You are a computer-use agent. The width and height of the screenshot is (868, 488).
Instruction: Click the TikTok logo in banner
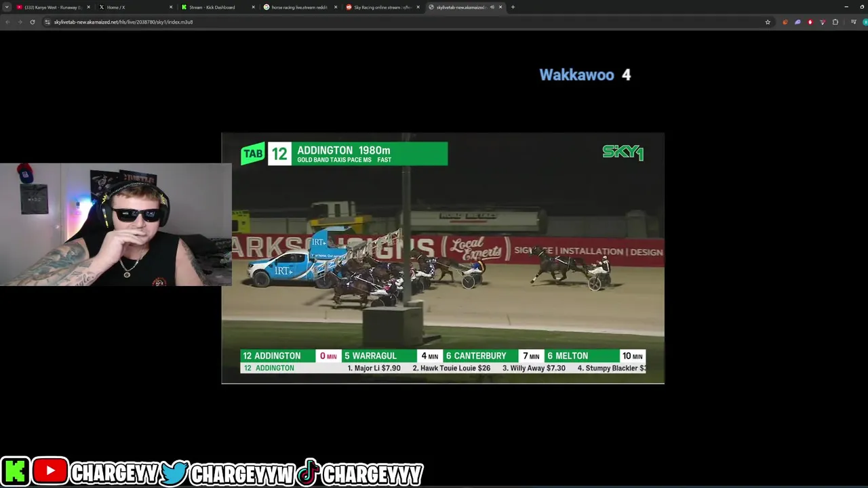pyautogui.click(x=308, y=472)
